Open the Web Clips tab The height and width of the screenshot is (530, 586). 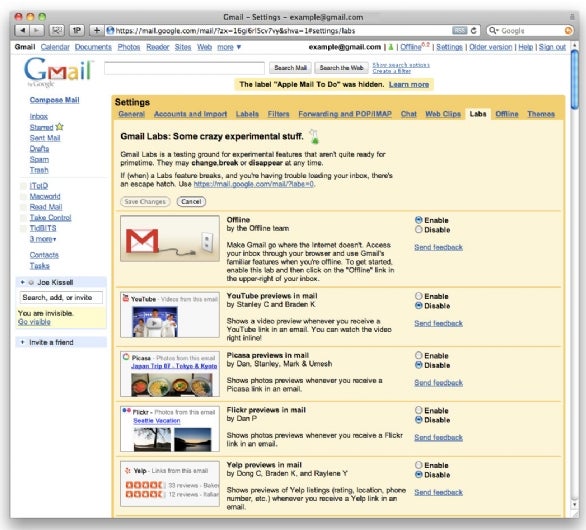pyautogui.click(x=443, y=114)
